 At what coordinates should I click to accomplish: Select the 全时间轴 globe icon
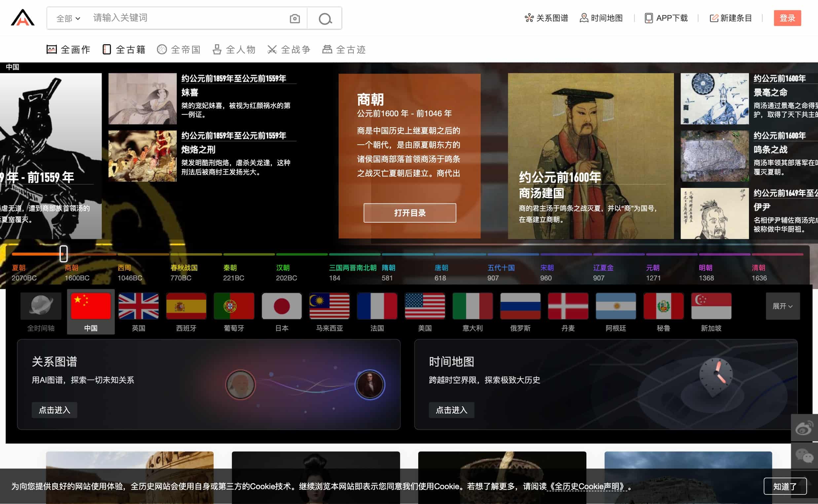coord(41,306)
